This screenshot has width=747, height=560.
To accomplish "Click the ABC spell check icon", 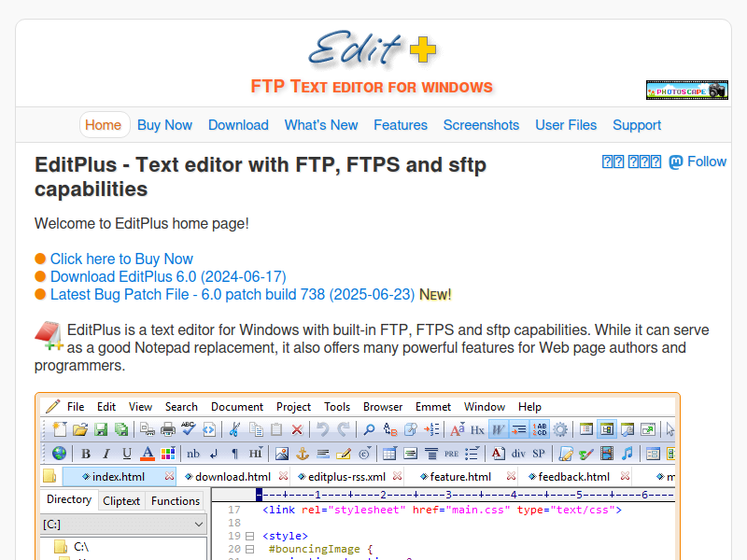I will (x=189, y=428).
